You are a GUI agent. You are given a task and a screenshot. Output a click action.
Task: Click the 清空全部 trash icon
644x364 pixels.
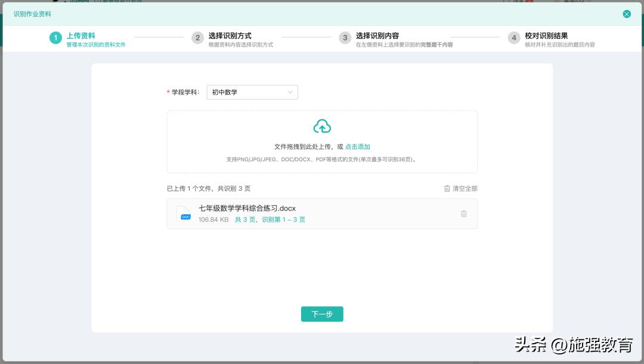pos(447,189)
